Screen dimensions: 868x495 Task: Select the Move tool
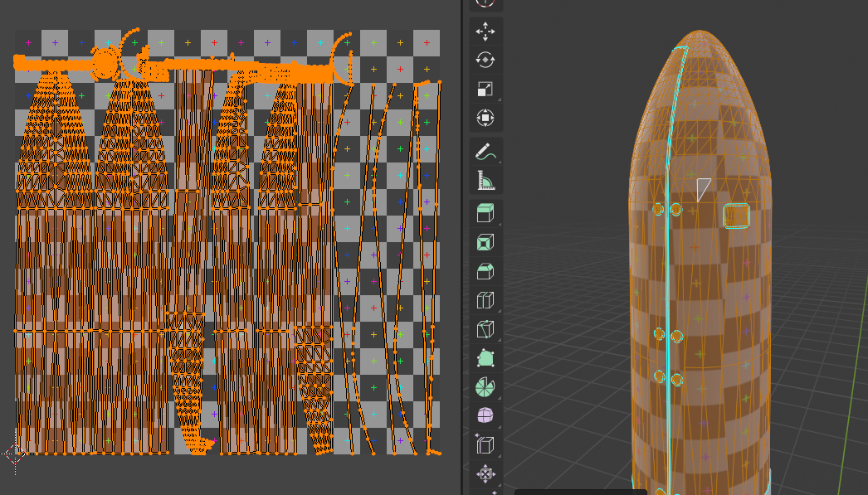coord(485,31)
